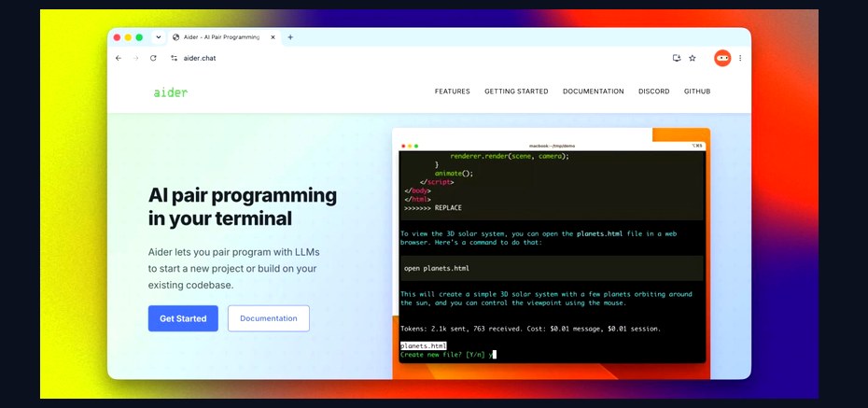Select the Aider - AI Pair Programming tab

pyautogui.click(x=224, y=37)
